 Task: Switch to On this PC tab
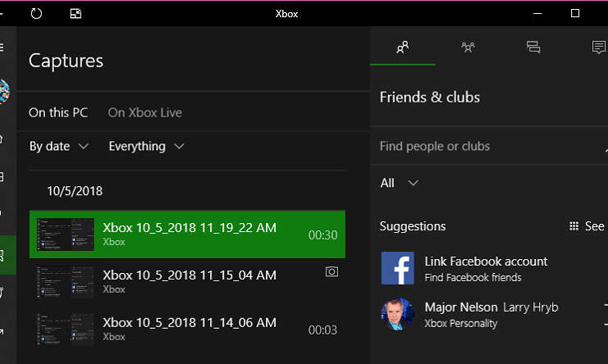tap(58, 112)
